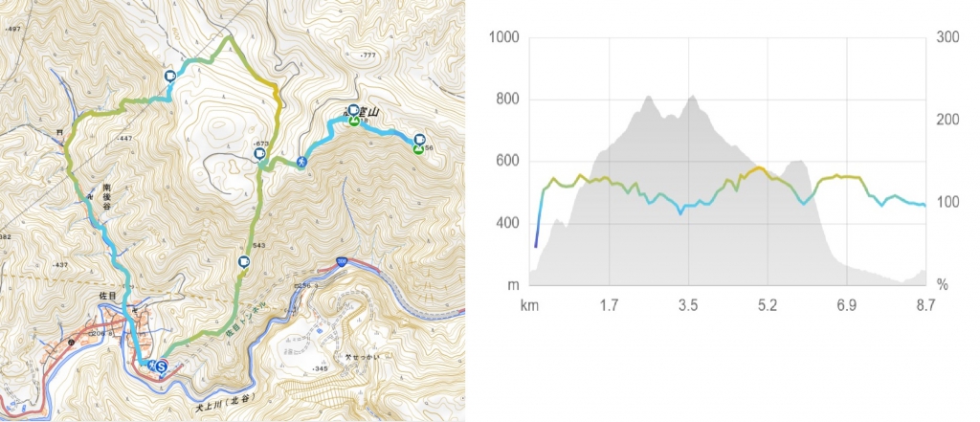Select the easternmost green peak marker labeled 56
The height and width of the screenshot is (422, 980).
click(x=417, y=148)
